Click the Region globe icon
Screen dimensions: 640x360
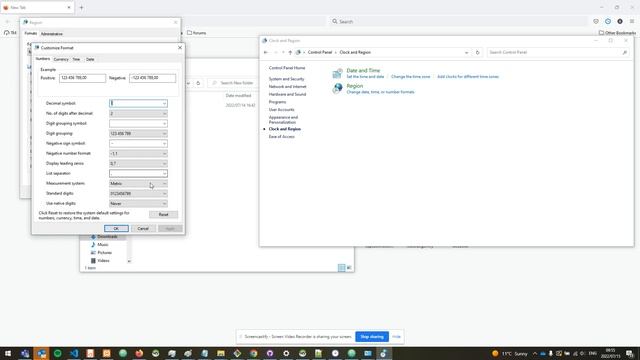tap(338, 89)
